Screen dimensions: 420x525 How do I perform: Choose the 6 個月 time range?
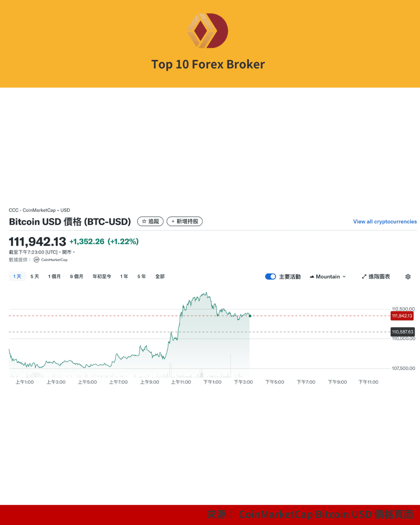77,276
